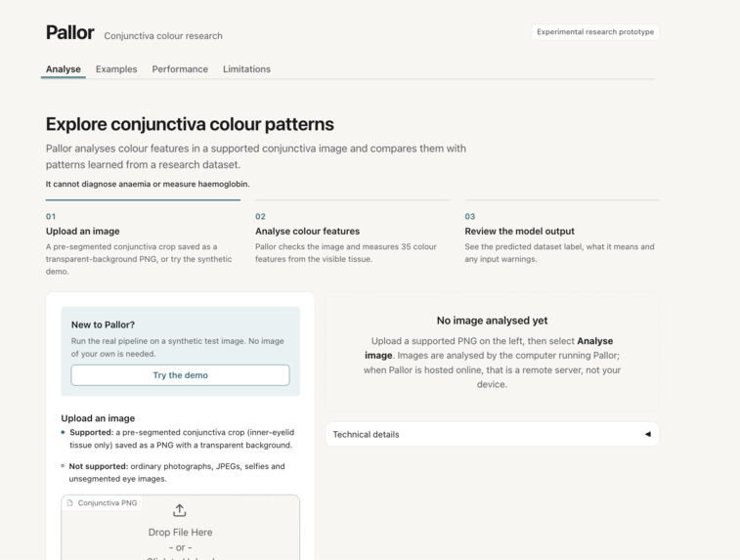Open the Examples tab
This screenshot has height=560, width=740.
click(116, 68)
